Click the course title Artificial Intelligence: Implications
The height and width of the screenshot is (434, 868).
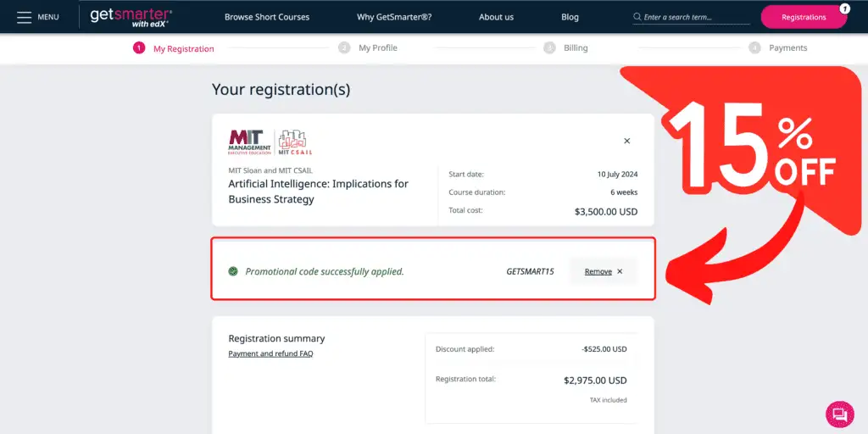[319, 192]
